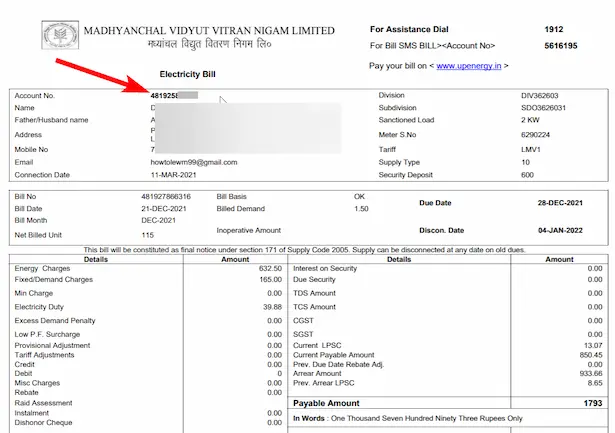The height and width of the screenshot is (433, 615).
Task: Click the Excess Demand Penalty label
Action: click(x=55, y=320)
